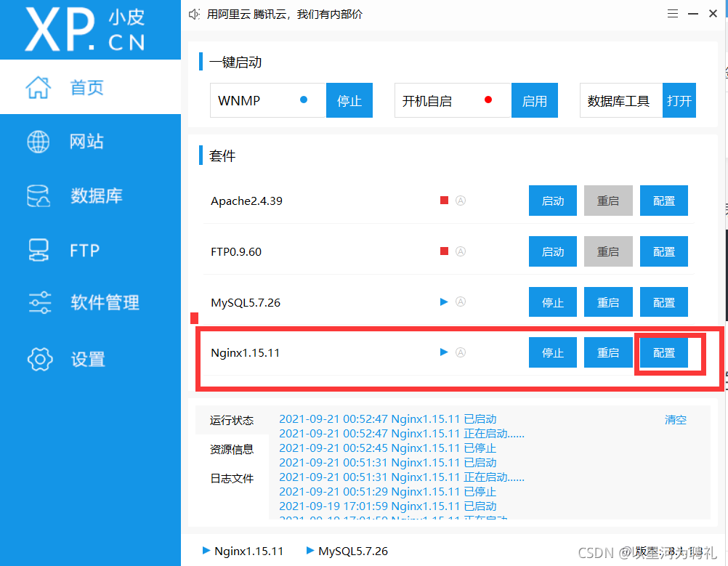Start Apache2.4.39 with 启动 button
This screenshot has width=728, height=566.
[552, 201]
